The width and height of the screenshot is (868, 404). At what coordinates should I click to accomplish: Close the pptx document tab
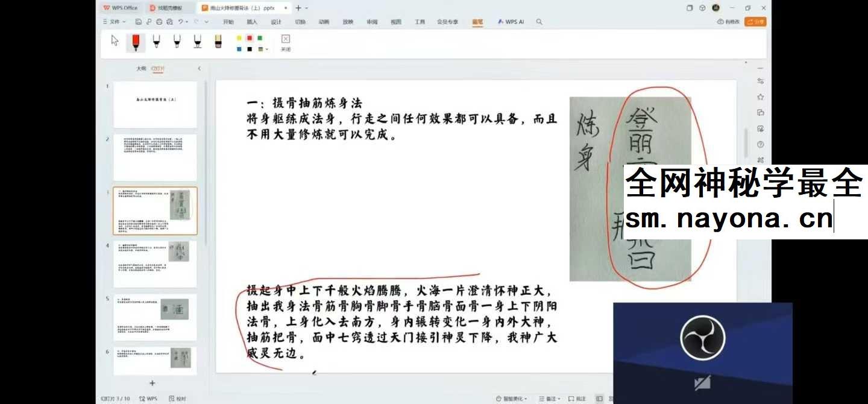click(285, 8)
